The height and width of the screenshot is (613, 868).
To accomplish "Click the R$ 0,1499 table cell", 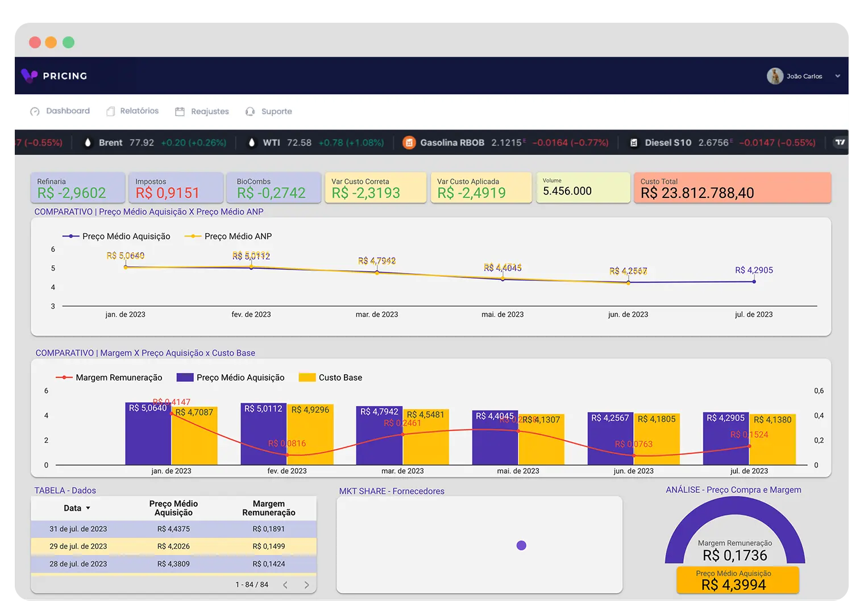I will pos(269,546).
